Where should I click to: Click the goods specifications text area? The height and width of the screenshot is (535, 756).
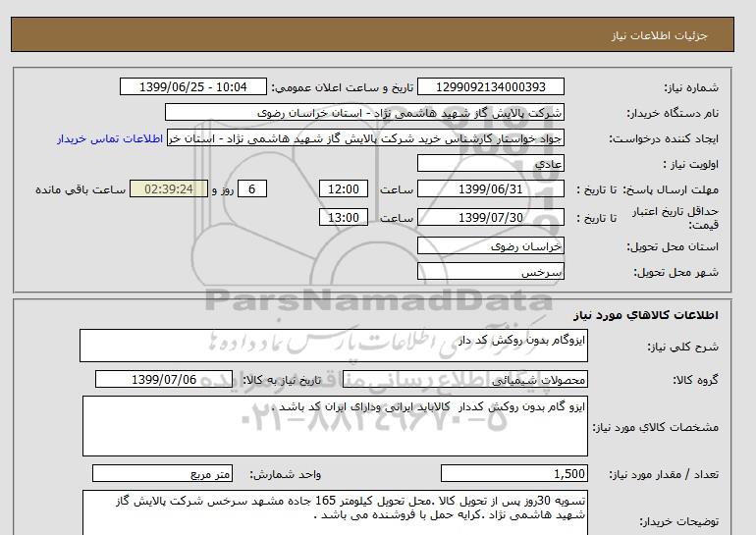click(x=334, y=425)
